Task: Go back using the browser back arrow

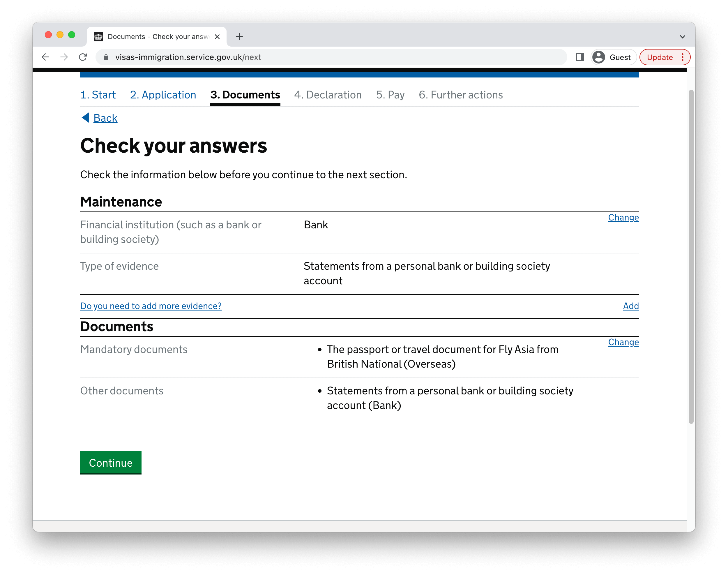Action: tap(45, 57)
